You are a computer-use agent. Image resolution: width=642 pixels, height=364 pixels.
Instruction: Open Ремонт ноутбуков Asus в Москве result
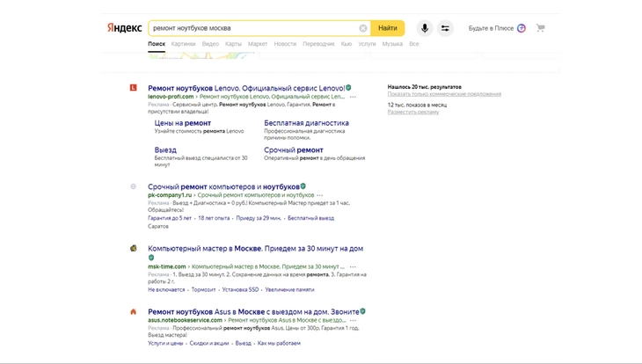click(253, 311)
